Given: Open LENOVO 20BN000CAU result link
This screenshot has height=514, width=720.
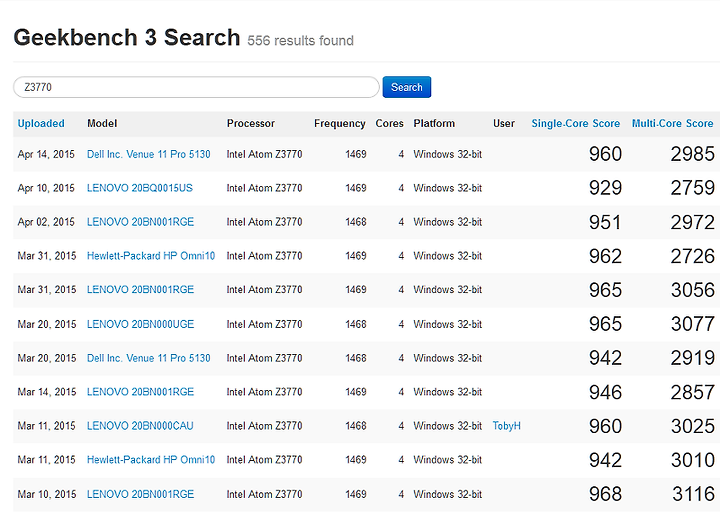Looking at the screenshot, I should (140, 426).
